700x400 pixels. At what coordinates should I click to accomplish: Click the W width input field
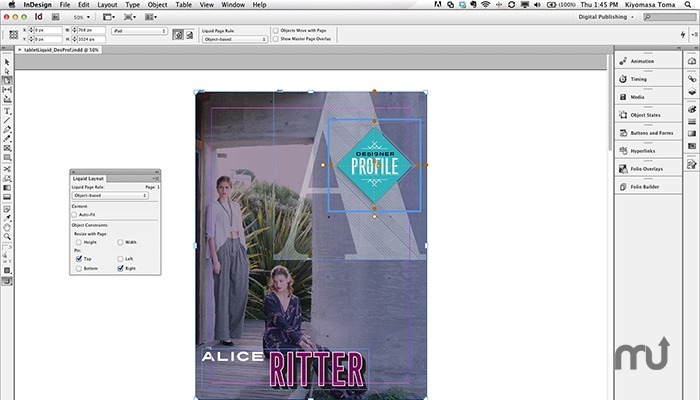click(92, 30)
